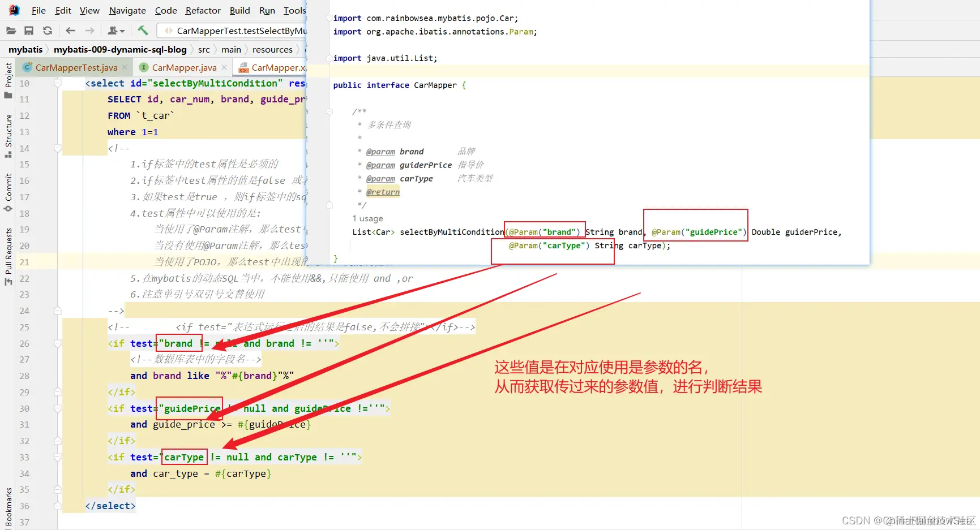Open the Refactor menu

click(203, 10)
